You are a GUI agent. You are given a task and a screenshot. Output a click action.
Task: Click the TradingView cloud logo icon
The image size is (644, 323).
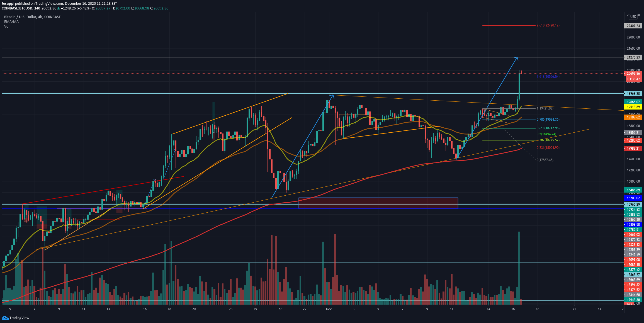tap(5, 318)
